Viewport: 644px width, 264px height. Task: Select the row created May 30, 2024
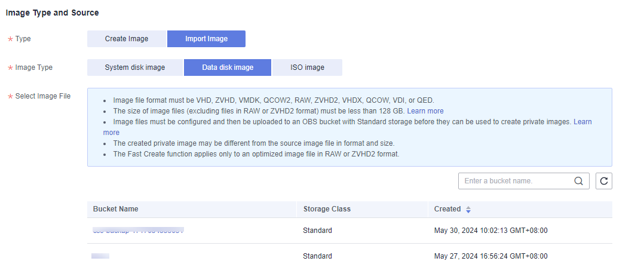(x=349, y=231)
